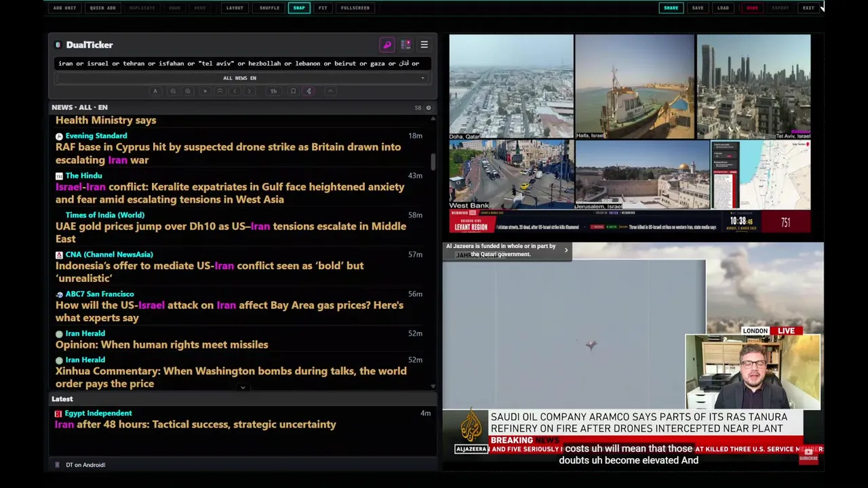This screenshot has width=868, height=488.
Task: Click the CNA source icon
Action: (x=59, y=255)
